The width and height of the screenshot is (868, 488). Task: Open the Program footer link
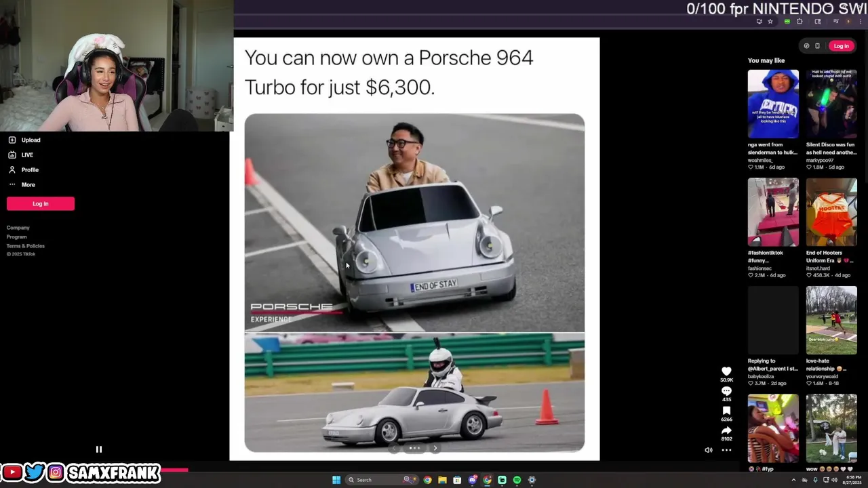17,237
